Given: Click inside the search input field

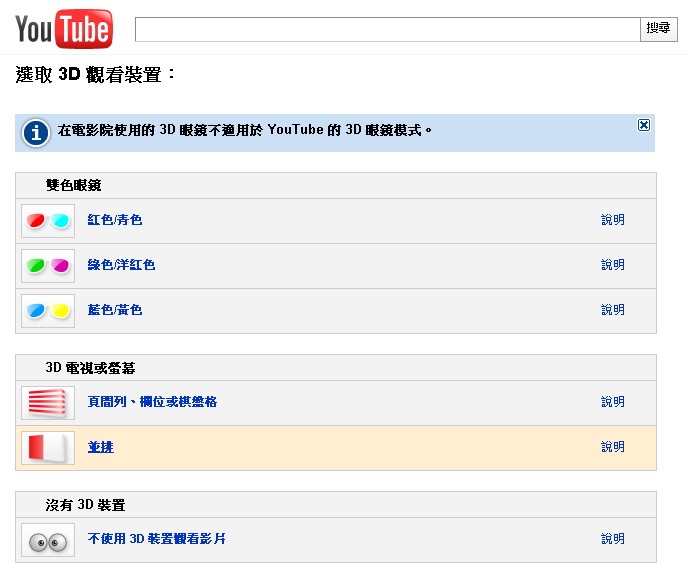Looking at the screenshot, I should pos(387,29).
